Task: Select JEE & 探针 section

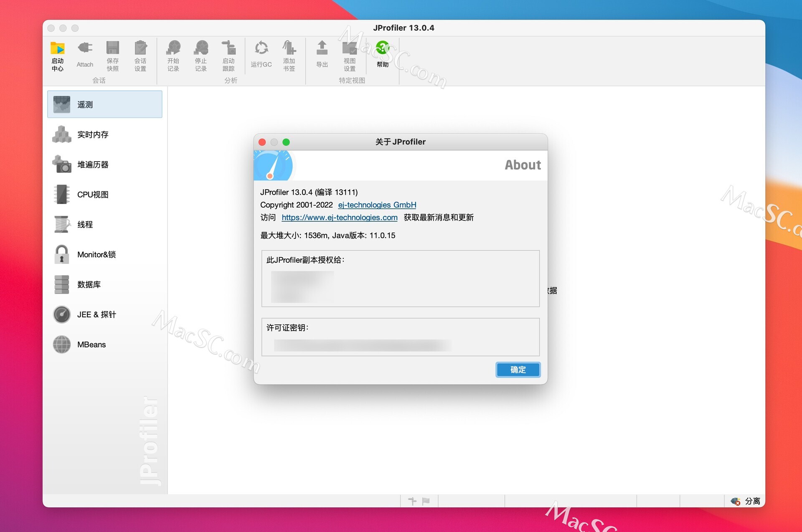Action: (105, 314)
